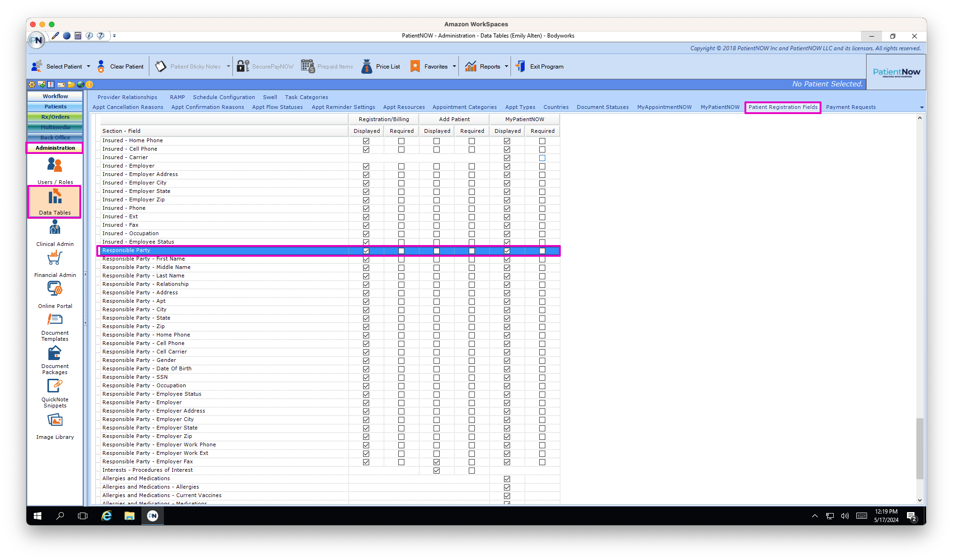Viewport: 953px width, 560px height.
Task: Open Data Tables in Administration sidebar
Action: [54, 202]
